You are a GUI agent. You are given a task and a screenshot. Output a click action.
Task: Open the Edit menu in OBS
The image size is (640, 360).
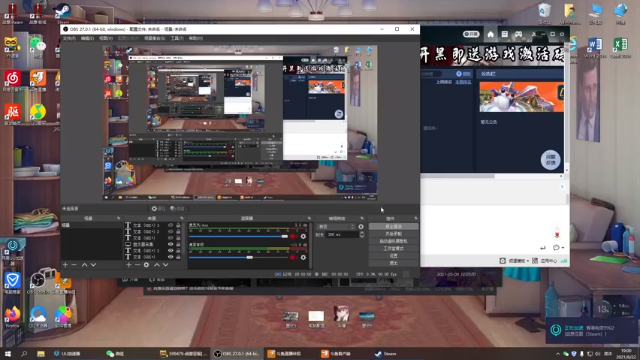(x=87, y=38)
